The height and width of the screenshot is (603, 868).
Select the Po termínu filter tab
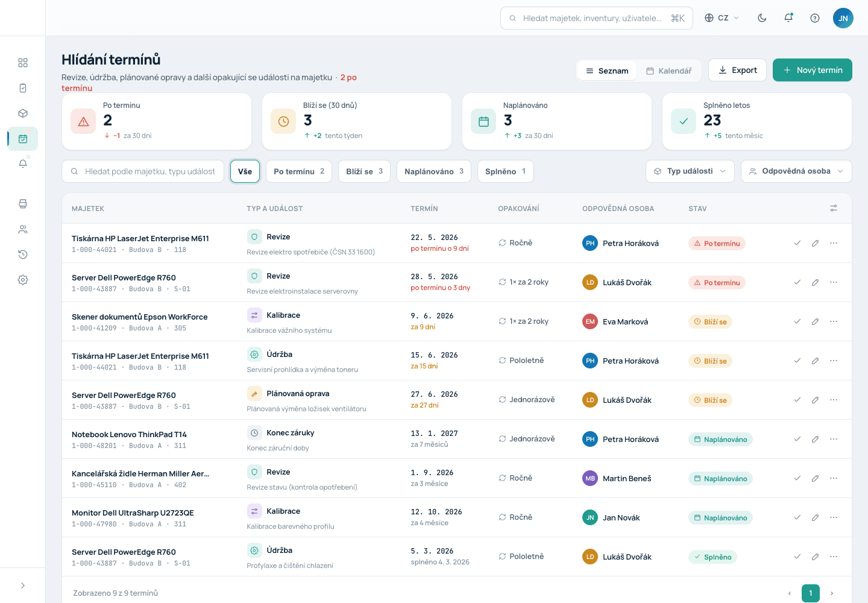click(299, 171)
